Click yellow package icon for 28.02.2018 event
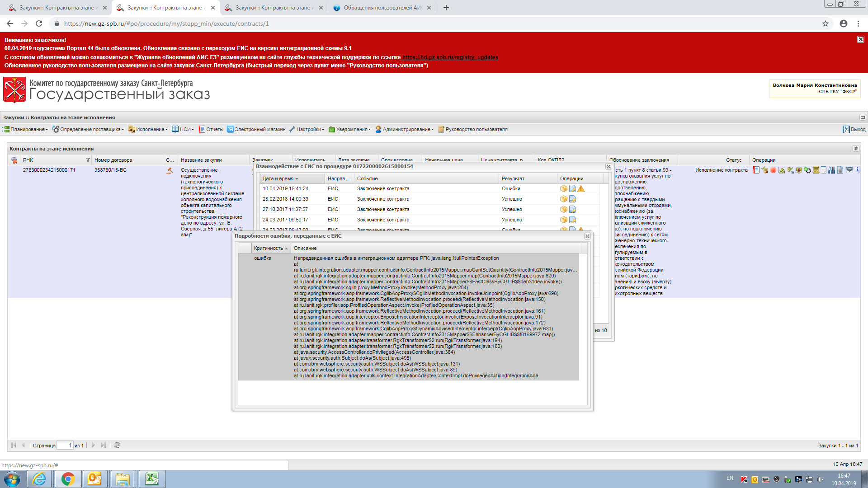 (x=563, y=199)
